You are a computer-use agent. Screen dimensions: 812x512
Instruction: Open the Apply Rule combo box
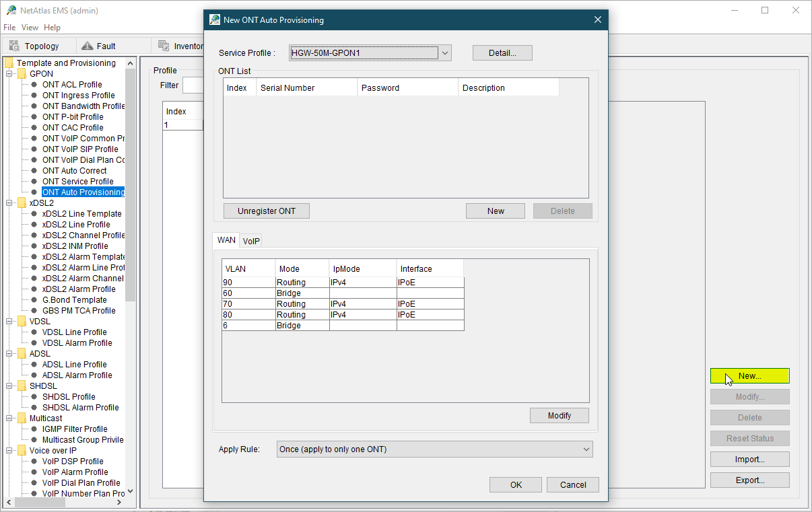coord(434,449)
